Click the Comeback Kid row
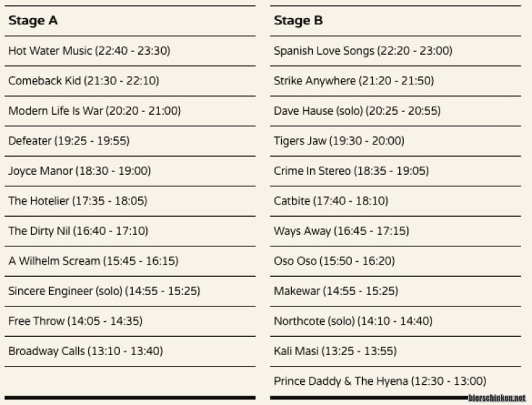This screenshot has width=532, height=405. point(84,81)
